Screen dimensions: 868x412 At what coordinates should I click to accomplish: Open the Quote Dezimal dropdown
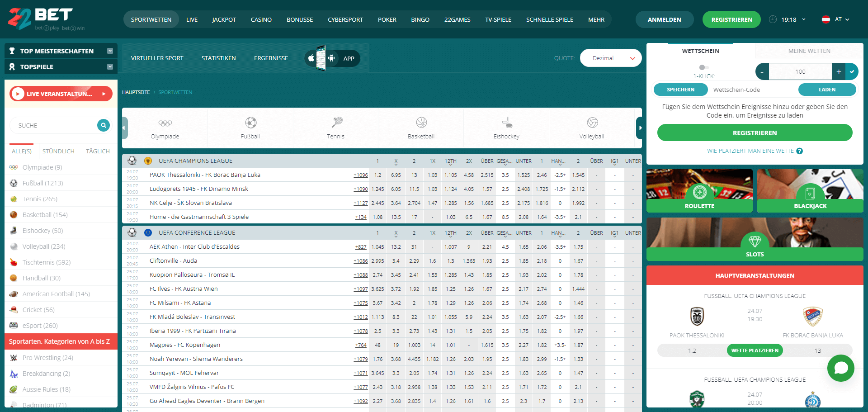(611, 58)
